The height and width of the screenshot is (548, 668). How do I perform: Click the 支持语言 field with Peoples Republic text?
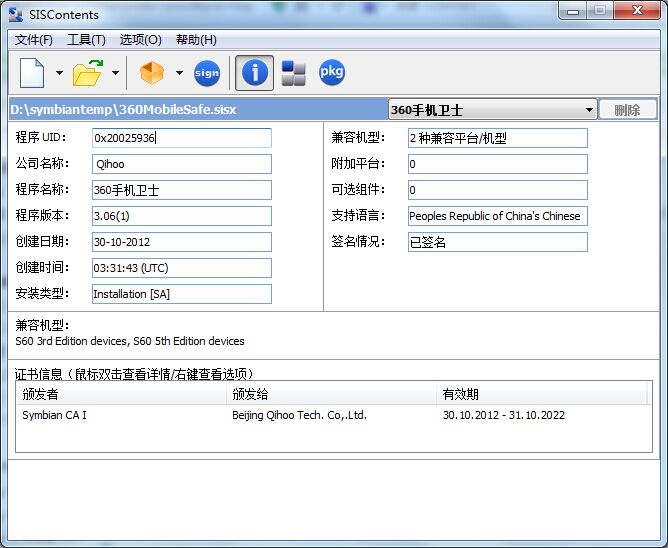(x=498, y=216)
